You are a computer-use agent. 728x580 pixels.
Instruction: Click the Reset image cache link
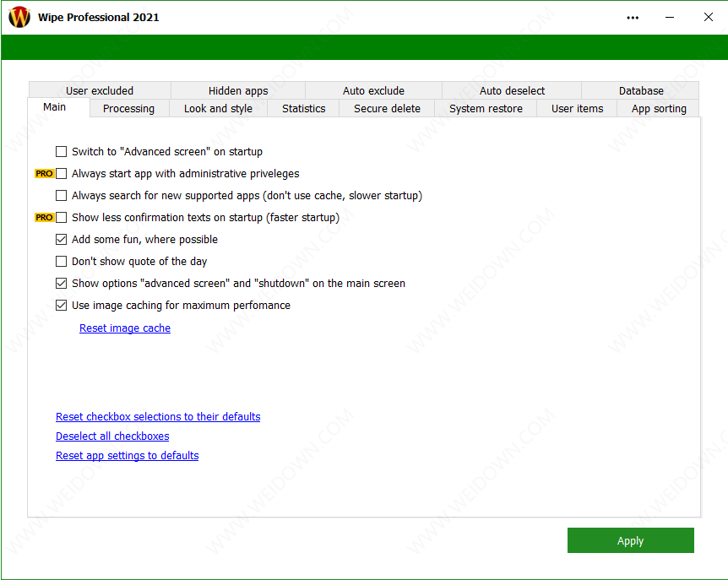(x=125, y=328)
